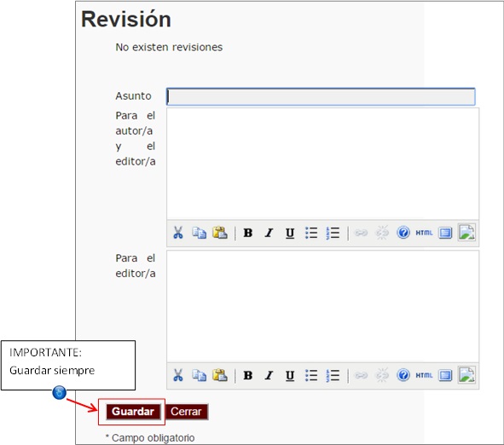
Task: Insert link in author/editor toolbar
Action: click(x=361, y=233)
